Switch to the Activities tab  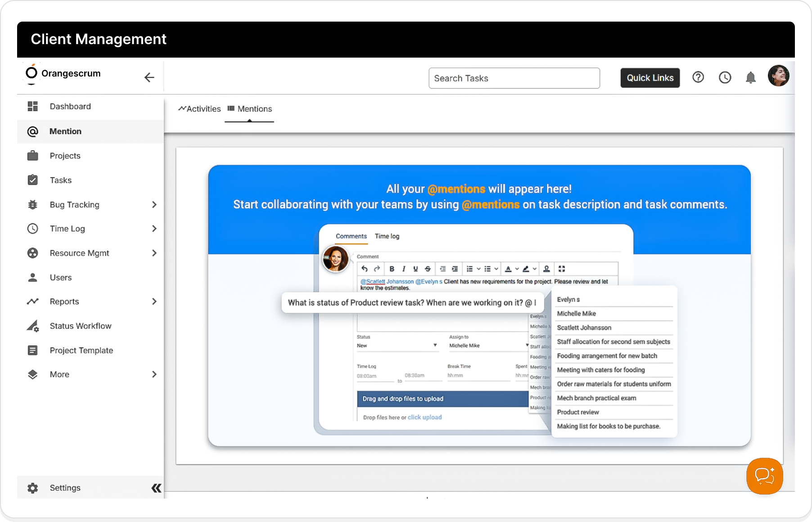pyautogui.click(x=199, y=109)
